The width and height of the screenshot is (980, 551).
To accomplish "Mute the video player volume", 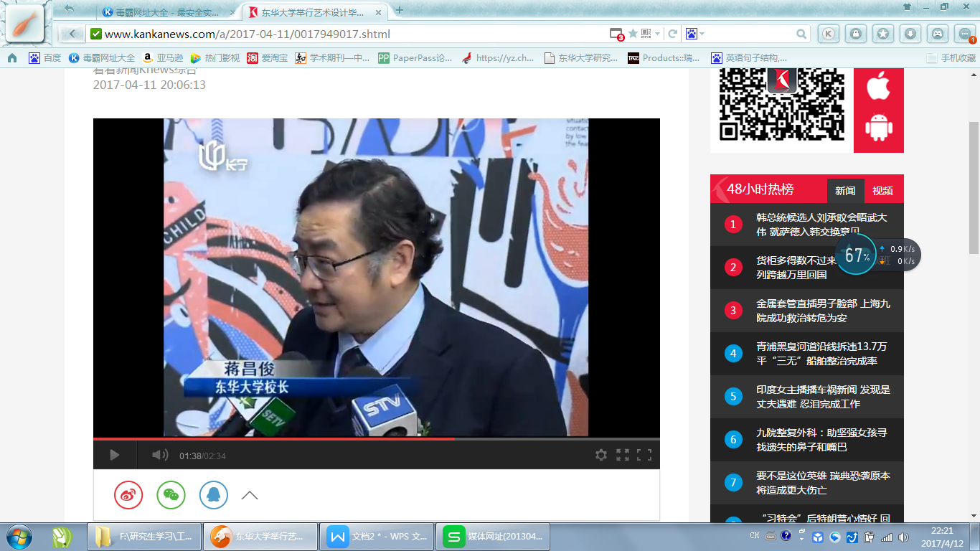I will click(159, 455).
